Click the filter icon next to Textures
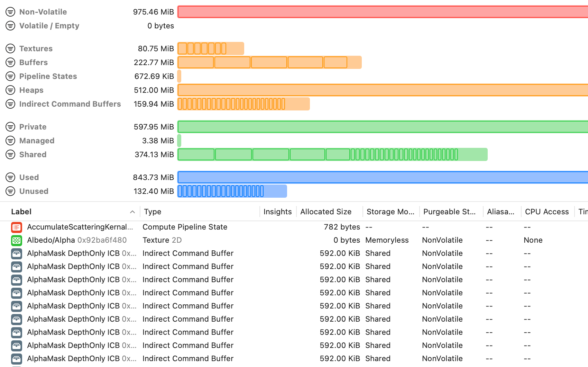The image size is (588, 367). click(x=10, y=48)
